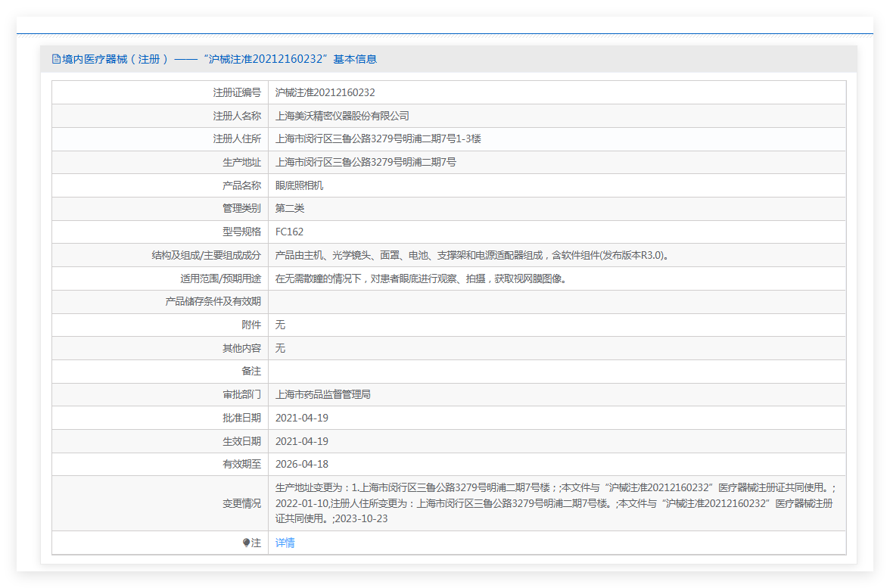Click the 变更情况 change history text
The width and height of the screenshot is (890, 588).
pos(555,503)
